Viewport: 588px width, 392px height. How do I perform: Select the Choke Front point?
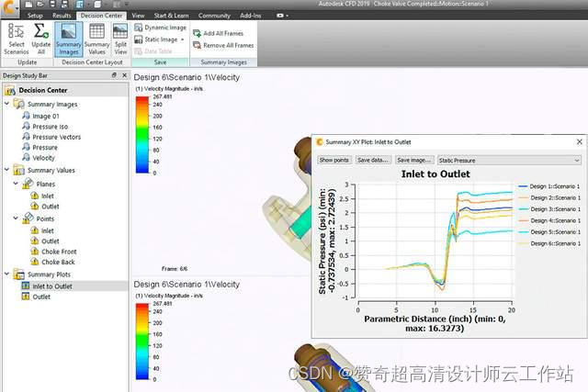coord(53,252)
